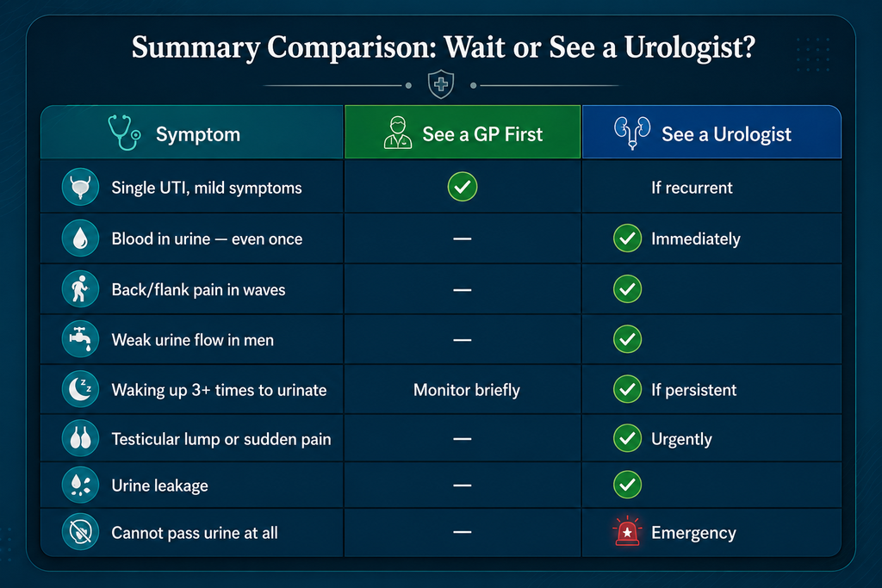
Task: Click the bladder icon beside Single UTI
Action: coord(80,187)
